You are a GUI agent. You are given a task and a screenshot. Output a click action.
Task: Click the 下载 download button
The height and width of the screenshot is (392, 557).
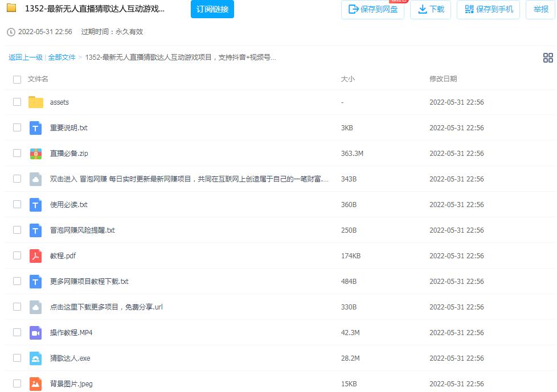point(431,10)
